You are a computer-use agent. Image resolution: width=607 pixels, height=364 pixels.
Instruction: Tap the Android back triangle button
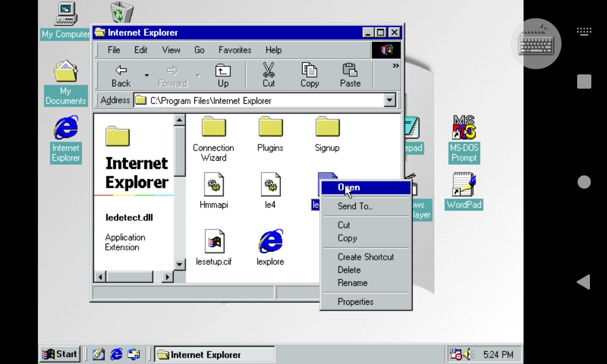pyautogui.click(x=584, y=282)
